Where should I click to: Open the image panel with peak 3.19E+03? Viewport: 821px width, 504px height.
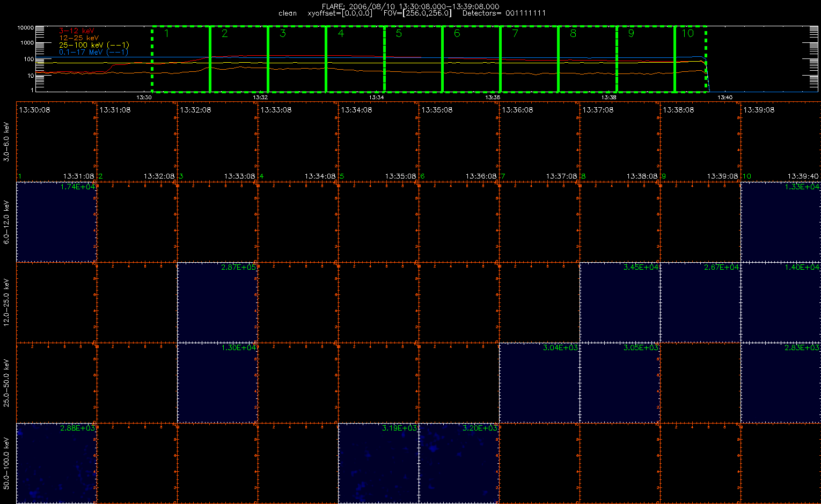pyautogui.click(x=378, y=463)
